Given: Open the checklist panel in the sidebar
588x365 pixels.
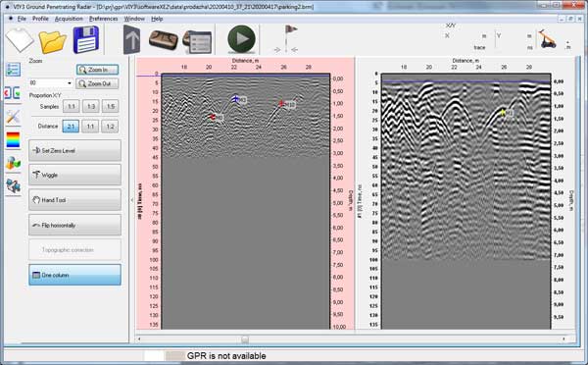Looking at the screenshot, I should pos(13,70).
